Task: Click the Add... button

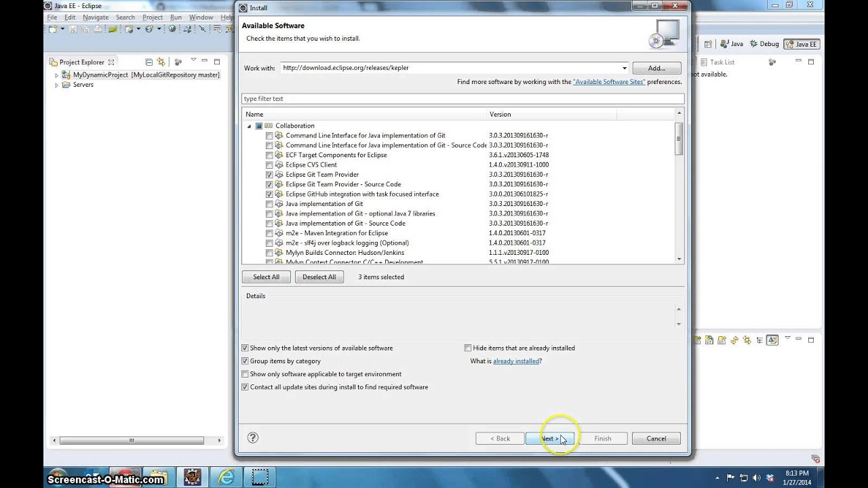Action: tap(656, 68)
